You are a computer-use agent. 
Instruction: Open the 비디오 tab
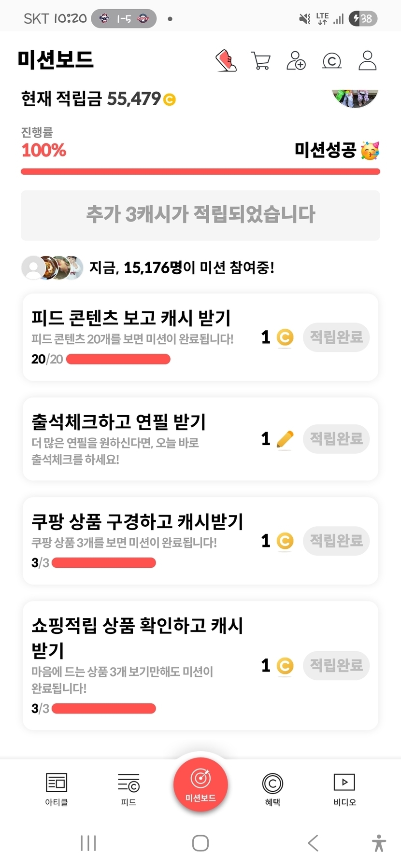(x=344, y=789)
